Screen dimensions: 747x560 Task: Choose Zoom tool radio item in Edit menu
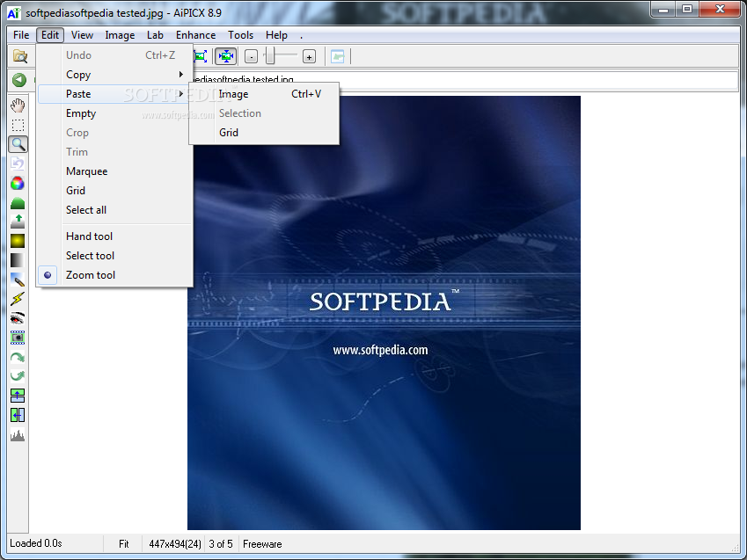pos(114,275)
